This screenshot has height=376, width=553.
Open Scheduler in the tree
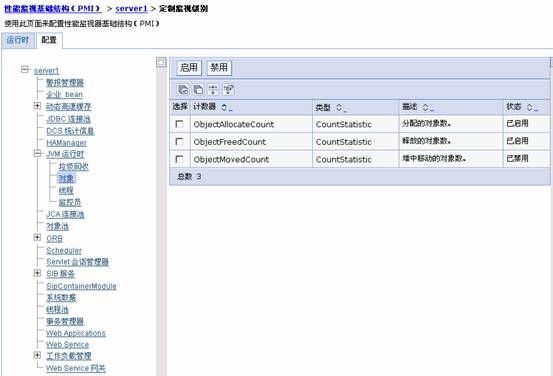click(x=64, y=250)
